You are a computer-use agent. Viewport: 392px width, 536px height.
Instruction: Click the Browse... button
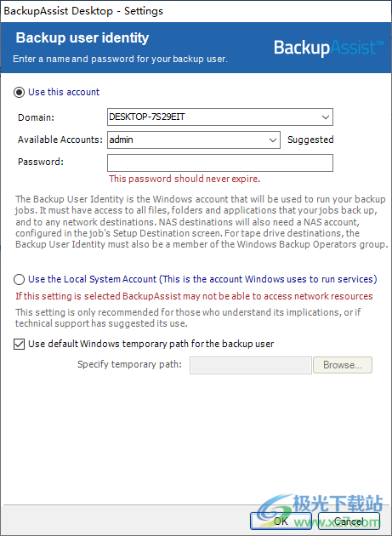tap(343, 365)
